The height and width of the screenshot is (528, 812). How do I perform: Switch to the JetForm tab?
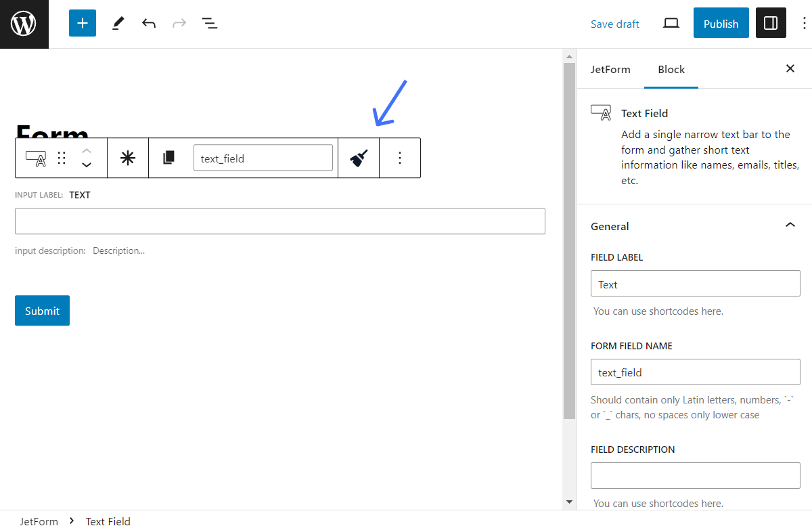click(x=610, y=69)
